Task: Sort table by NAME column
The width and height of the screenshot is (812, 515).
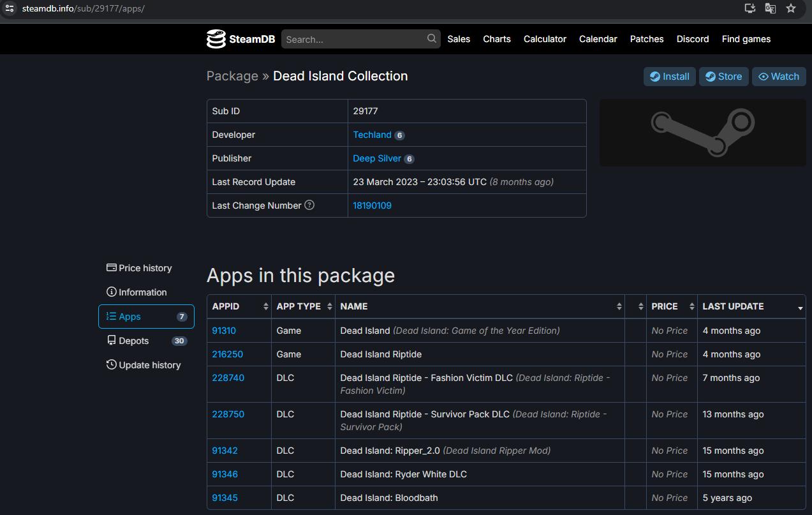Action: coord(480,306)
